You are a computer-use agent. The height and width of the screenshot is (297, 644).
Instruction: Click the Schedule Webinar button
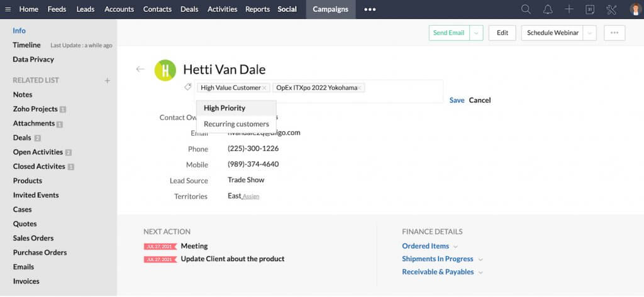point(553,33)
